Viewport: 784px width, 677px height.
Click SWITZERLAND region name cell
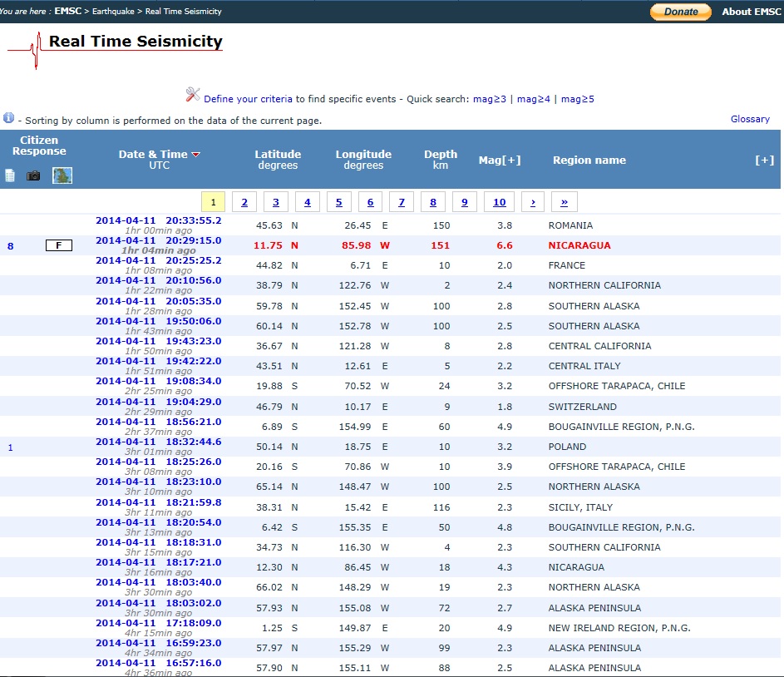583,407
